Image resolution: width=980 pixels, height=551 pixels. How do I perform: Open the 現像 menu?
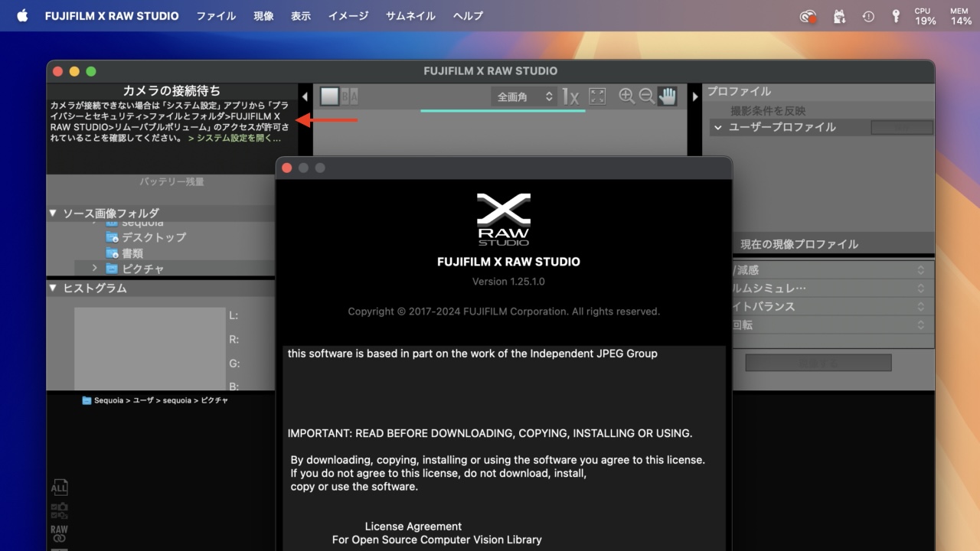coord(263,15)
